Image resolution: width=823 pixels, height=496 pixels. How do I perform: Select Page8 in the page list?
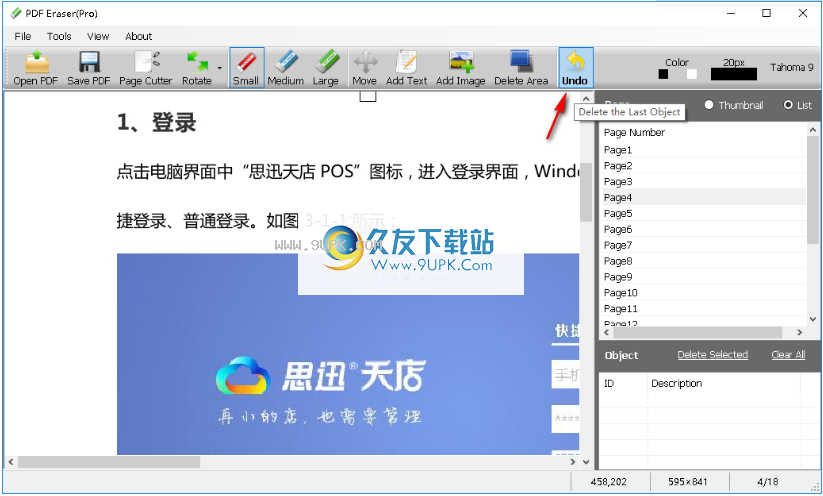tap(702, 261)
